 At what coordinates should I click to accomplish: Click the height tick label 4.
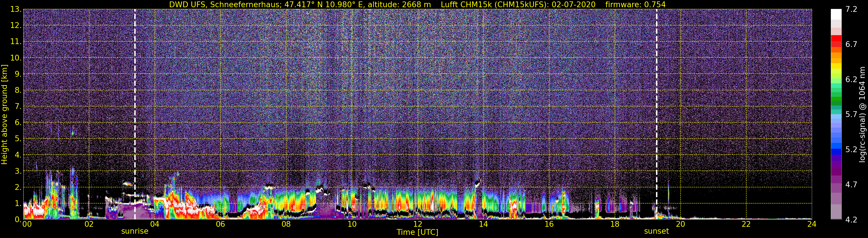18,155
